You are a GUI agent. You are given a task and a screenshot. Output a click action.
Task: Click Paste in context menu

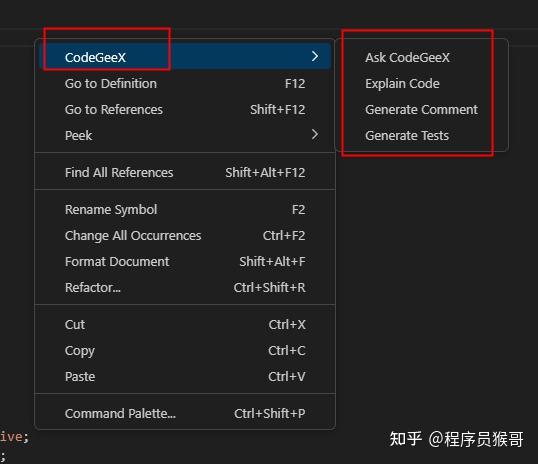(x=185, y=376)
